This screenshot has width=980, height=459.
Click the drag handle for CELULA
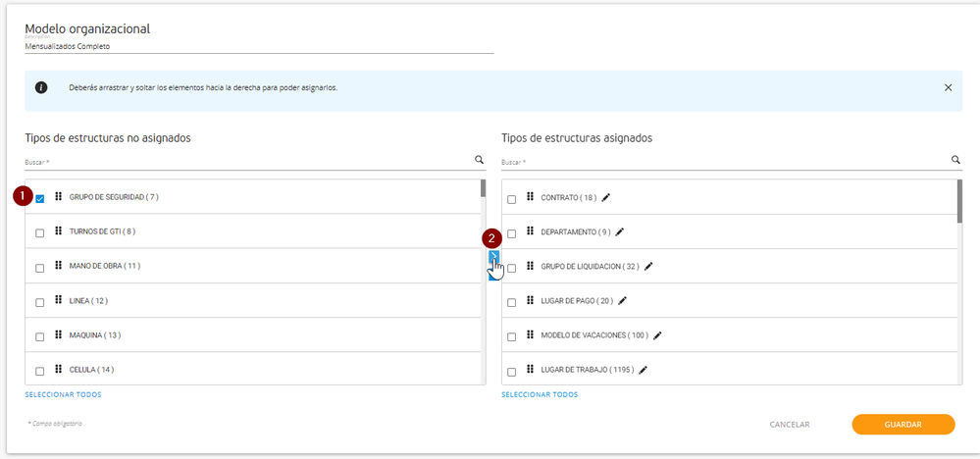point(59,369)
